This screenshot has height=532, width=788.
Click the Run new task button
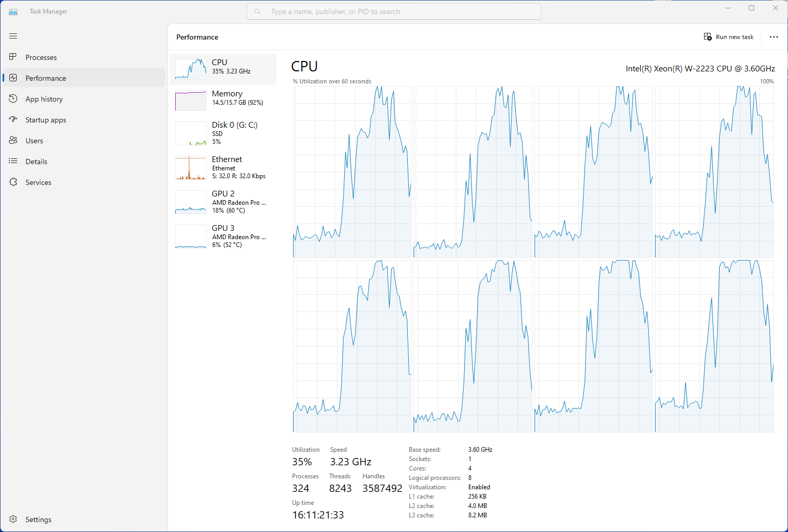coord(729,37)
